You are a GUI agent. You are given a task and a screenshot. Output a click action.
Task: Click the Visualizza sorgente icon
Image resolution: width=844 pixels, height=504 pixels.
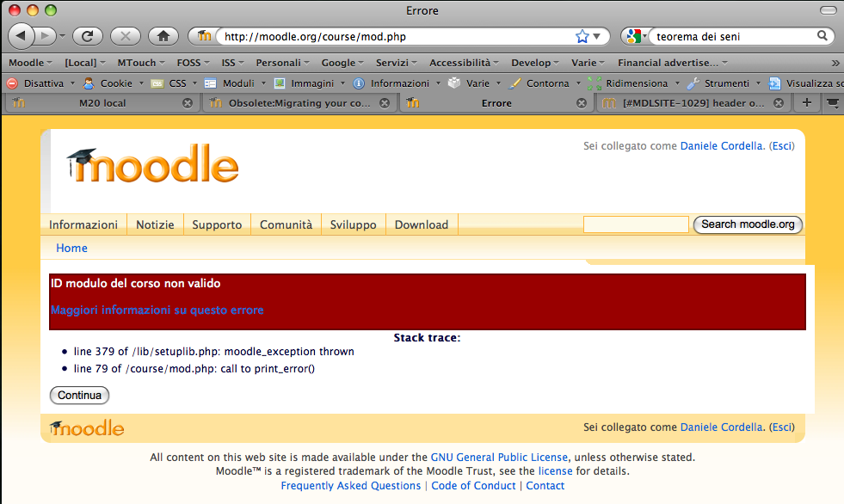pos(774,83)
